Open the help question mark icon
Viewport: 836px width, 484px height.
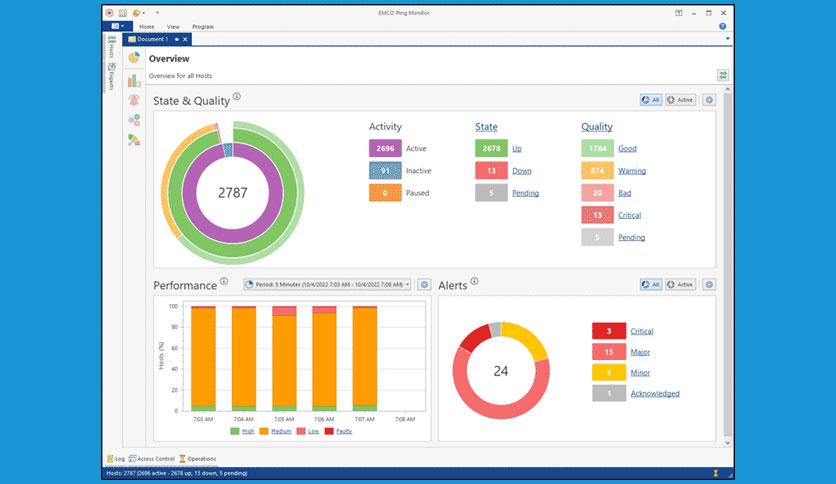click(x=722, y=26)
